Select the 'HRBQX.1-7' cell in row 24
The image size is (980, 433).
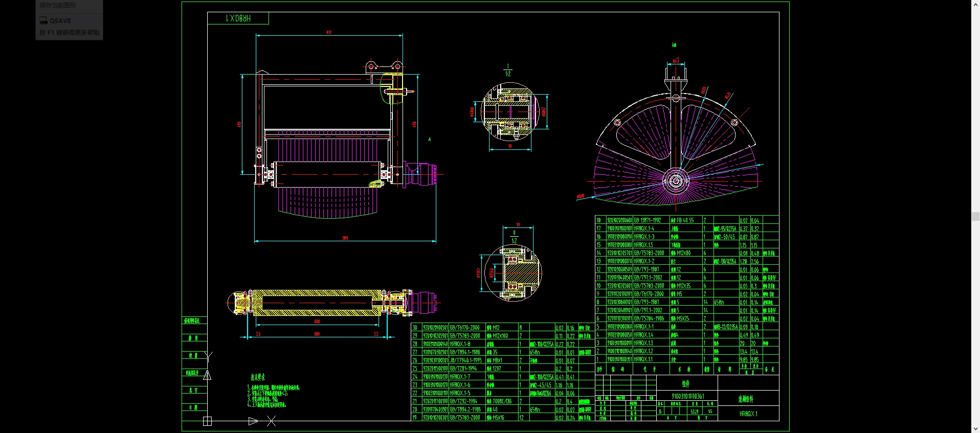click(x=467, y=377)
